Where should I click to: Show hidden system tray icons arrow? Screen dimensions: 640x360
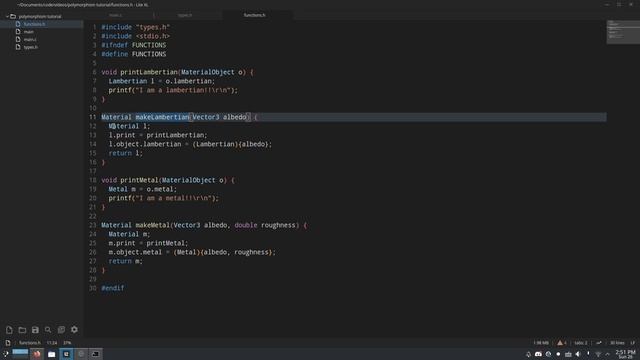click(608, 354)
